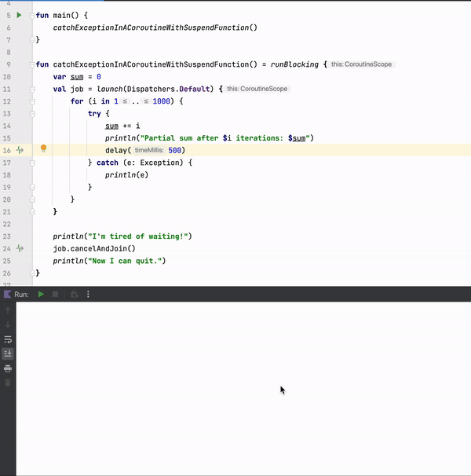Collapse the main() function fold marker
471x476 pixels.
coord(31,16)
